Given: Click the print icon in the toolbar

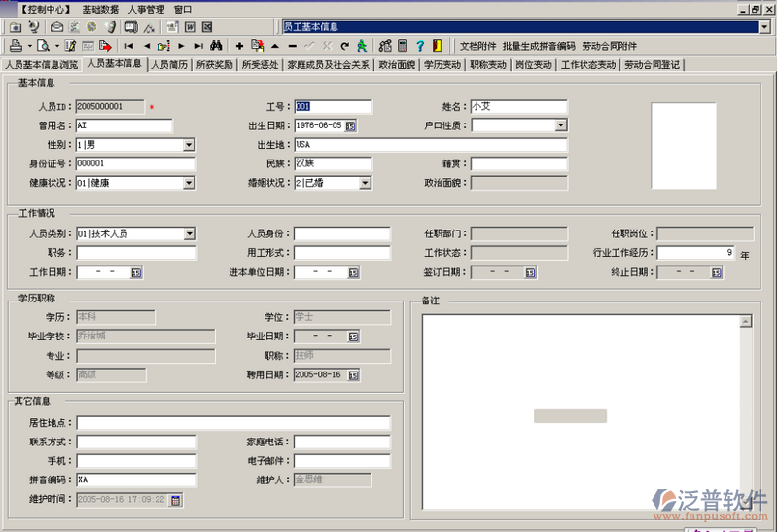Looking at the screenshot, I should coord(16,46).
